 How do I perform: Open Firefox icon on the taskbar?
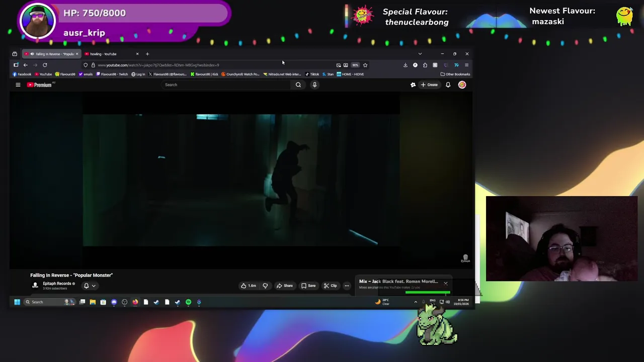point(135,302)
